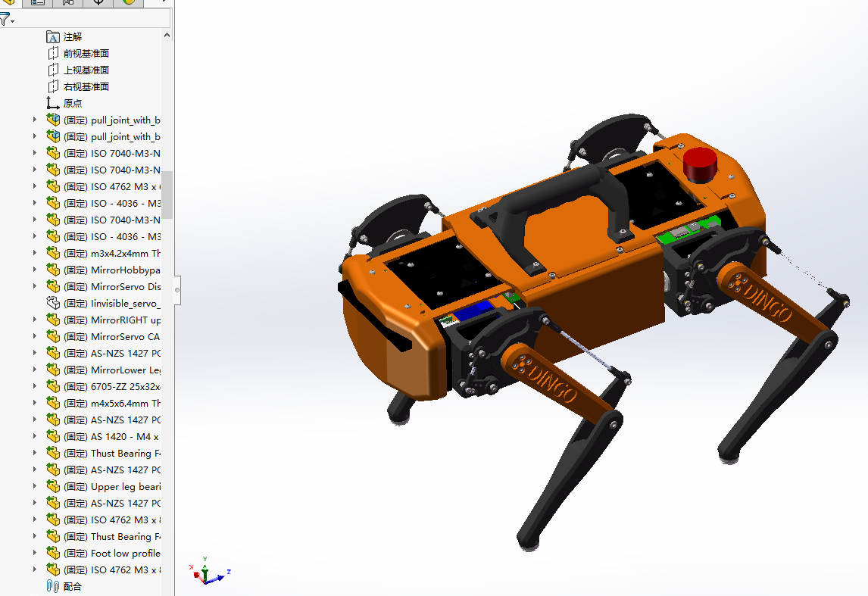Click the 注解 annotations folder icon
Screen dimensions: 868x596
[53, 36]
